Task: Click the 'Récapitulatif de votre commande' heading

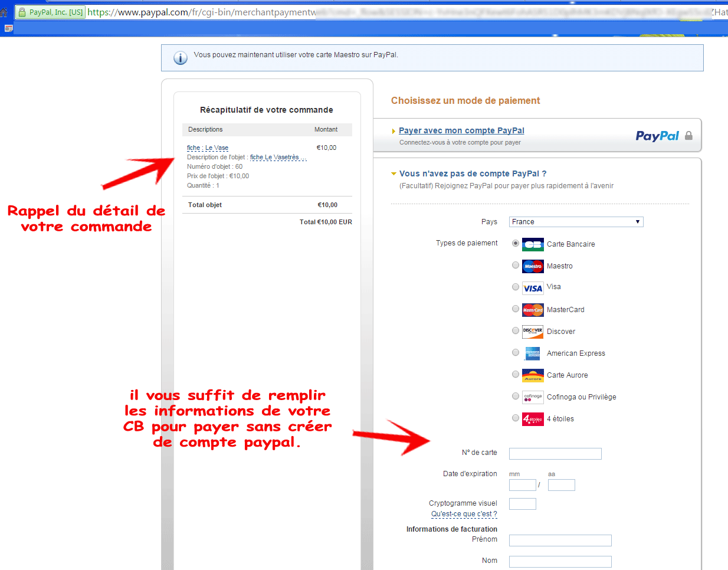Action: [267, 110]
